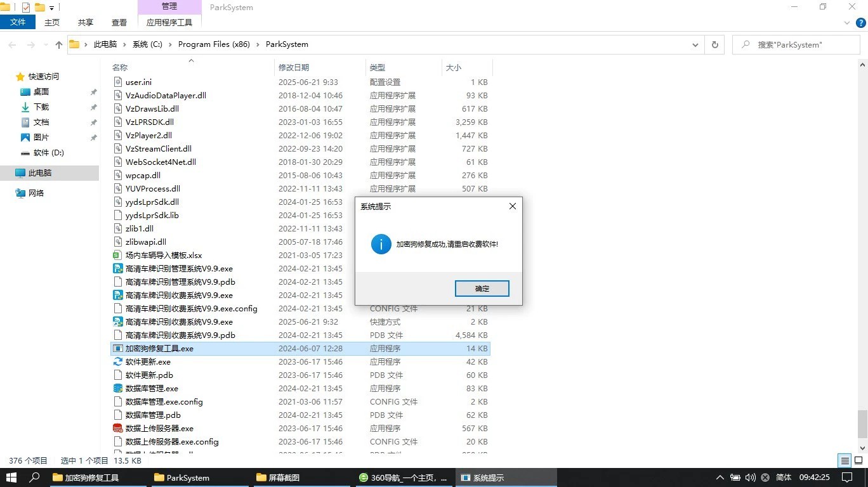Screen dimensions: 868x487
Task: Expand the address bar history dropdown
Action: pos(695,44)
